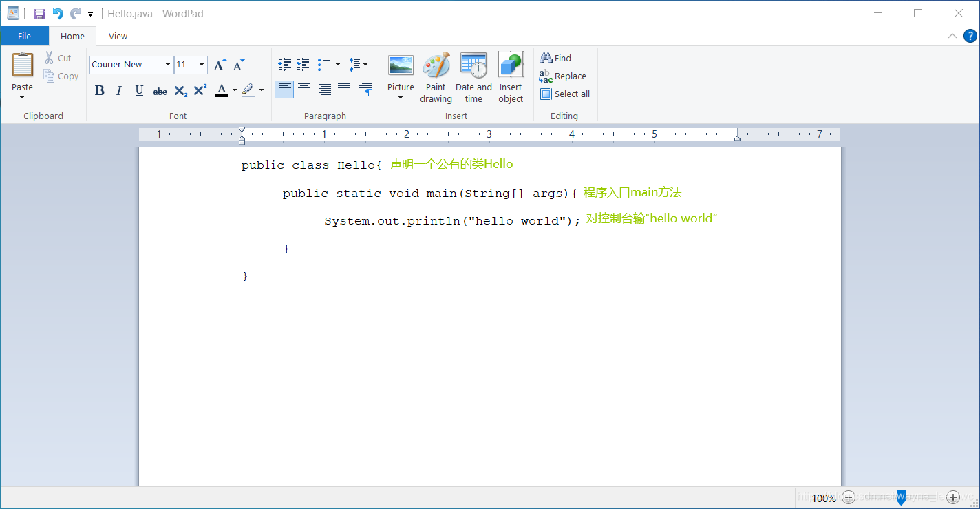The width and height of the screenshot is (980, 509).
Task: Open WordPad Help
Action: coord(970,37)
